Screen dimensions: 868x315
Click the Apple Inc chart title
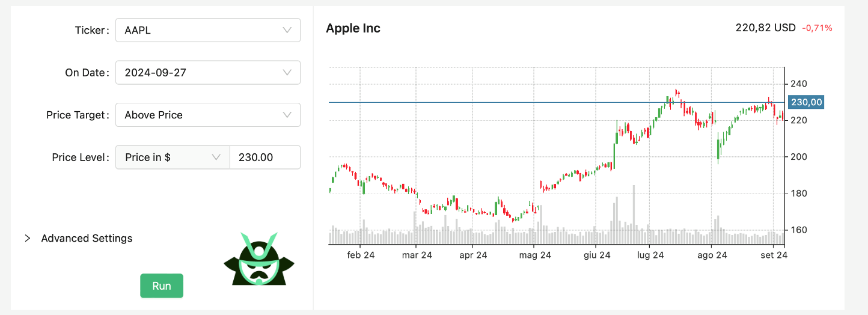[353, 28]
